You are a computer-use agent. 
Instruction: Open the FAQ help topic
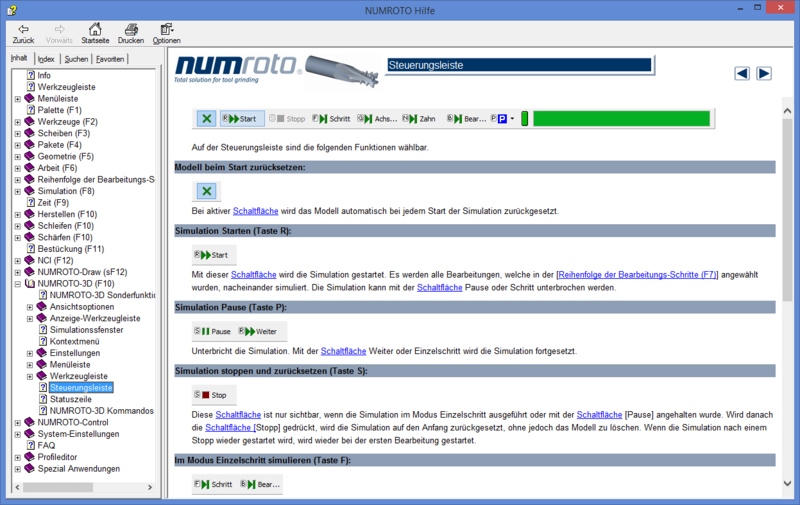coord(31,445)
